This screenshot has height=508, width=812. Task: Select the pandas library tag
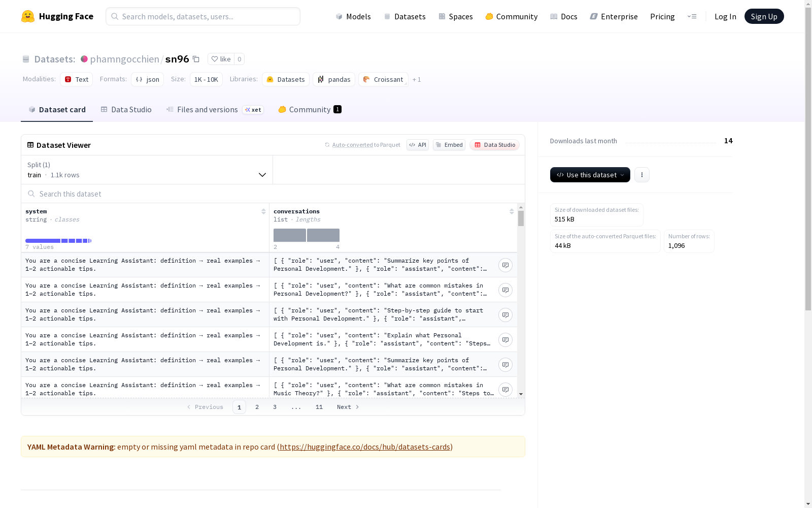coord(334,79)
